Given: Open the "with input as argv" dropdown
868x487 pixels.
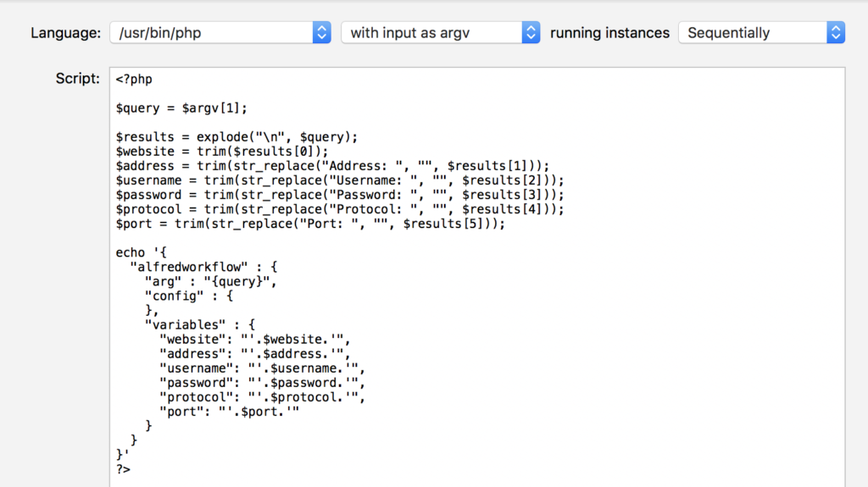Looking at the screenshot, I should (431, 33).
